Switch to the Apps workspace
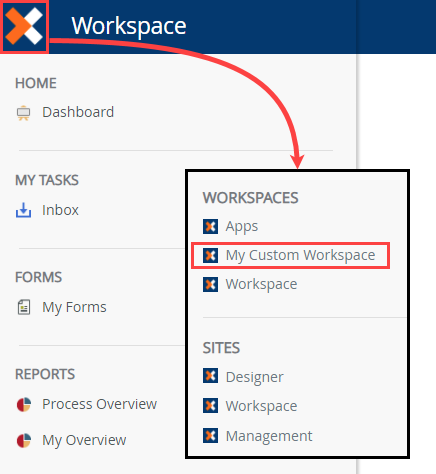 click(242, 227)
